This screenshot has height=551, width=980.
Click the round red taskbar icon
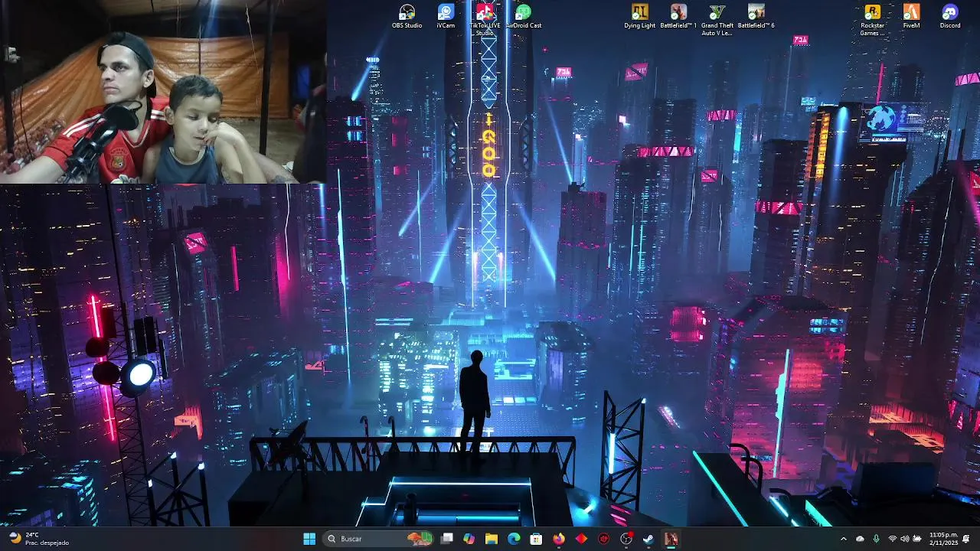coord(604,539)
